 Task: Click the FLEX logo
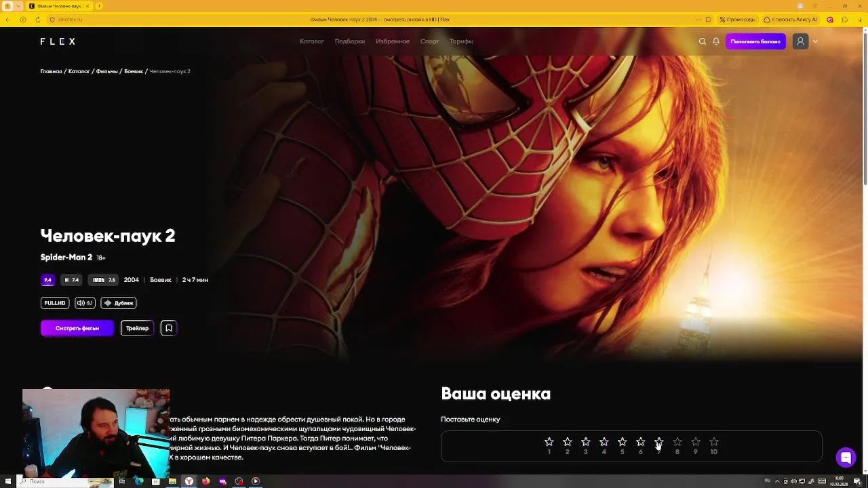[58, 41]
